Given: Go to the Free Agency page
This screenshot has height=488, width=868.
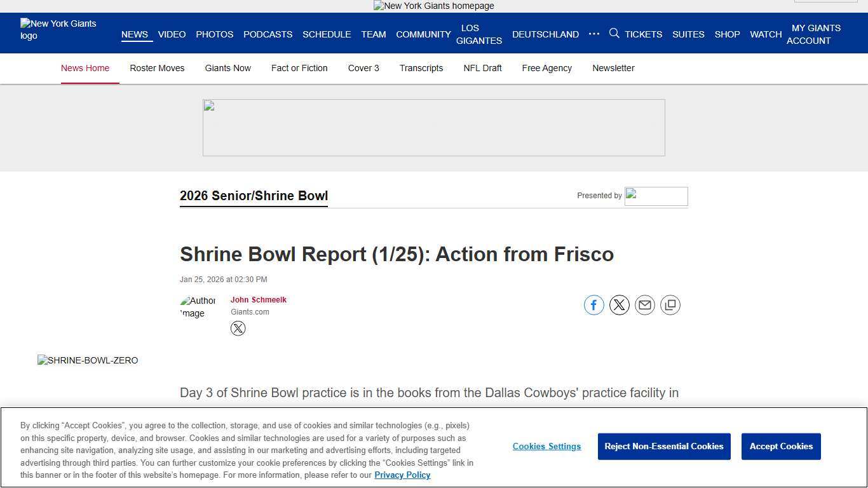Looking at the screenshot, I should coord(546,68).
